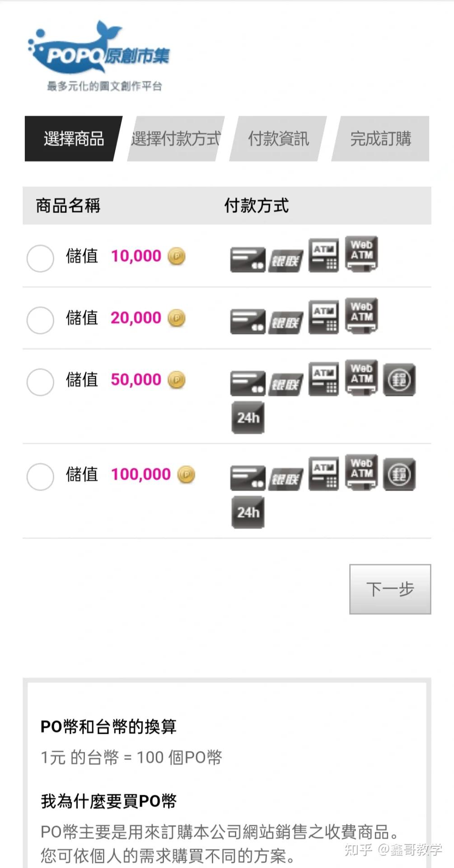Click credit card icon in 10,000 row
Image resolution: width=454 pixels, height=868 pixels.
[x=248, y=260]
